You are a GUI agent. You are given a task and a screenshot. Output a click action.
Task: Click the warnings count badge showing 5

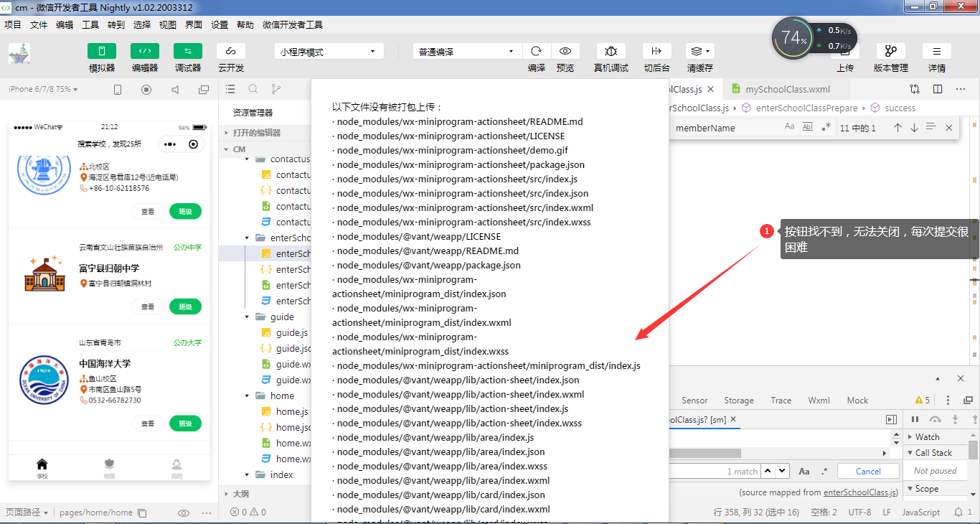point(923,401)
